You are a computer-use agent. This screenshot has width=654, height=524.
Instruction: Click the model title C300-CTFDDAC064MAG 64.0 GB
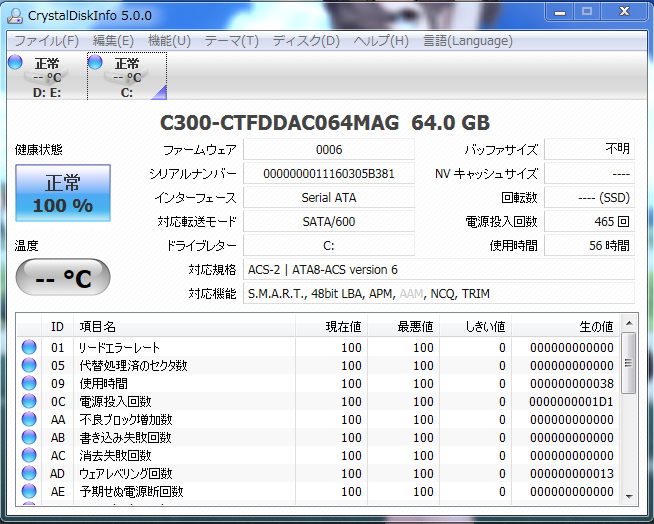coord(325,123)
